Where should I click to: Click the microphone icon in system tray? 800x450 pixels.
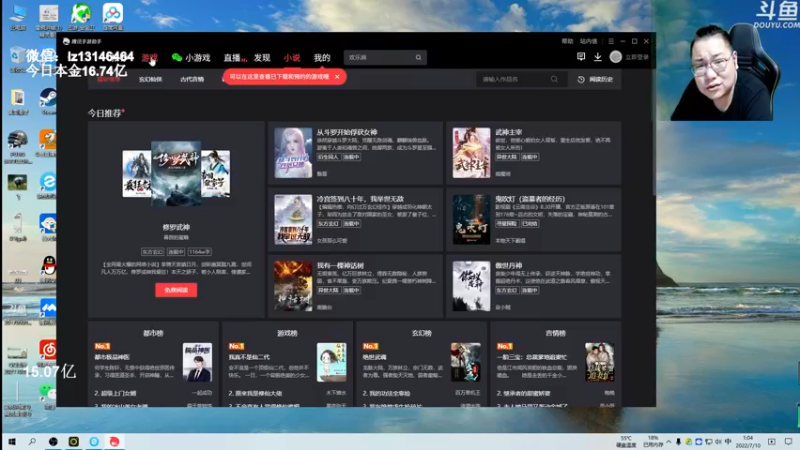coord(678,442)
